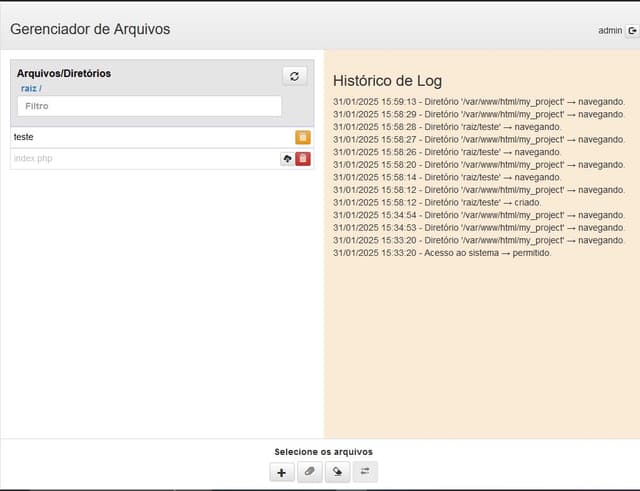Focus the Filtro filter input field
Image resolution: width=640 pixels, height=491 pixels.
pyautogui.click(x=149, y=106)
